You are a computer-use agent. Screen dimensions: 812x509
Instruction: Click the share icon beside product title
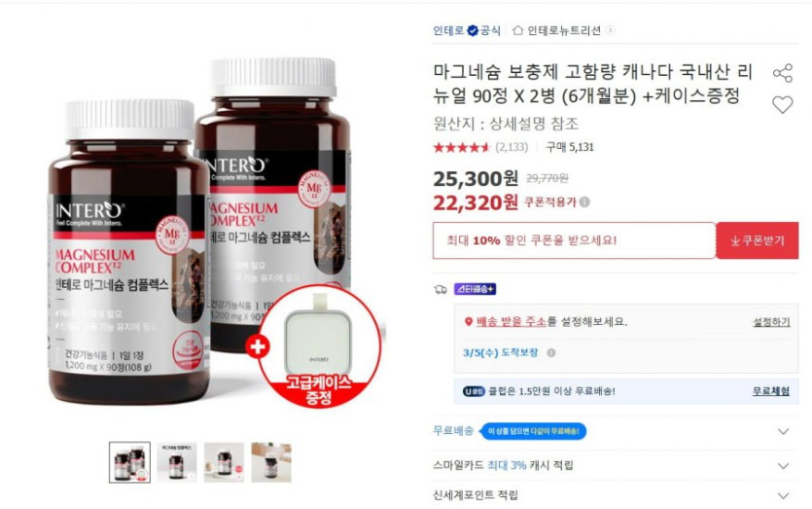click(783, 73)
